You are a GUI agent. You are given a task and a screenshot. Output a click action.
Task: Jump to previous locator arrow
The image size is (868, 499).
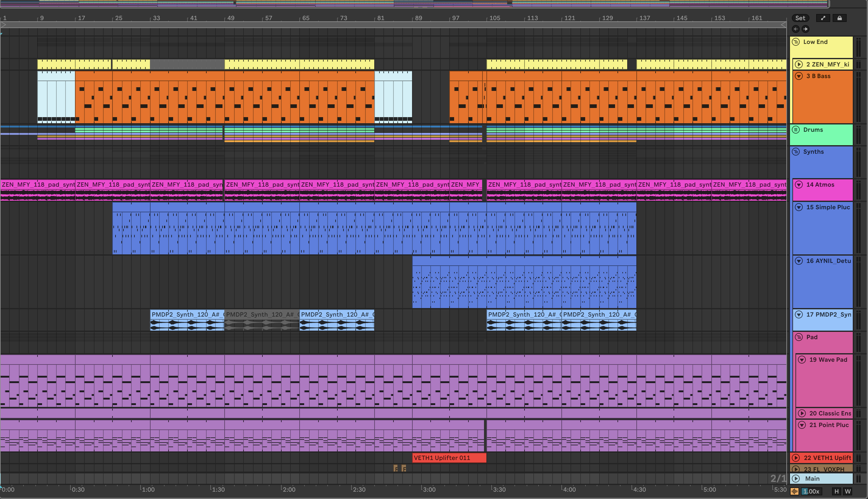[x=796, y=29]
